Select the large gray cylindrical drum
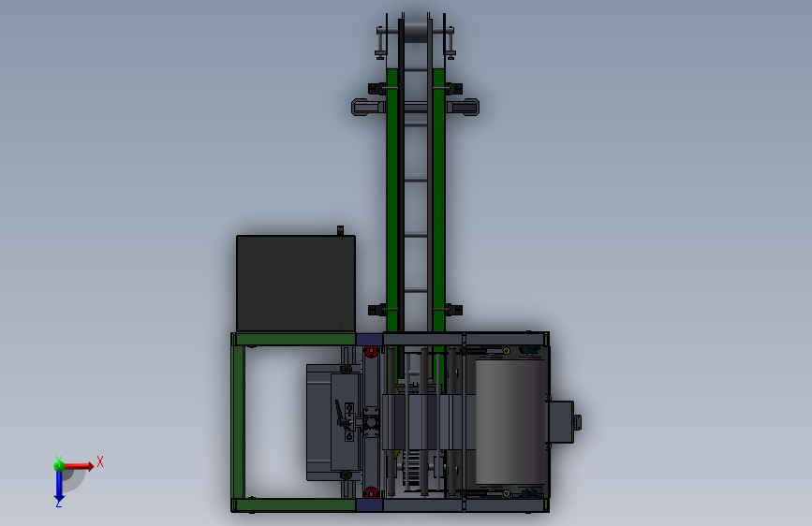Viewport: 812px width, 526px height. pos(510,422)
